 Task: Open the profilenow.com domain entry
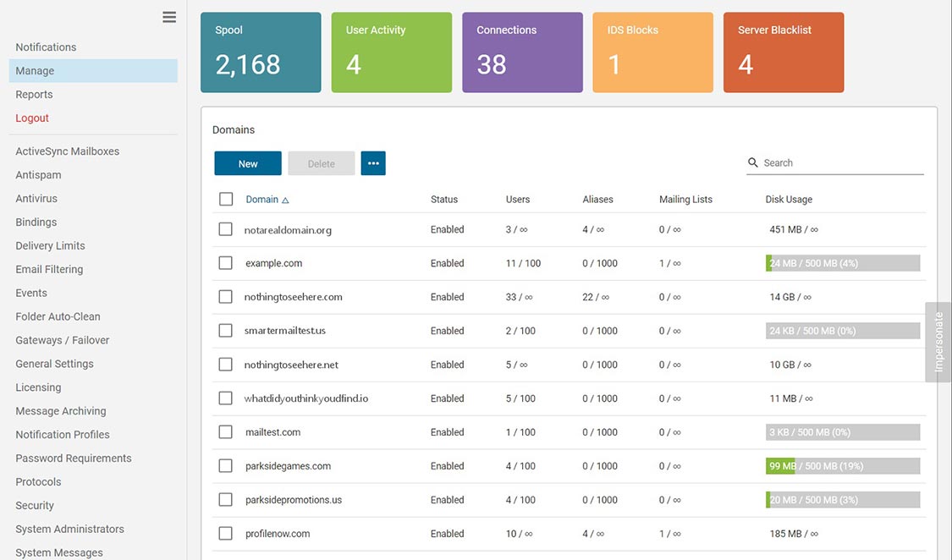pyautogui.click(x=278, y=534)
